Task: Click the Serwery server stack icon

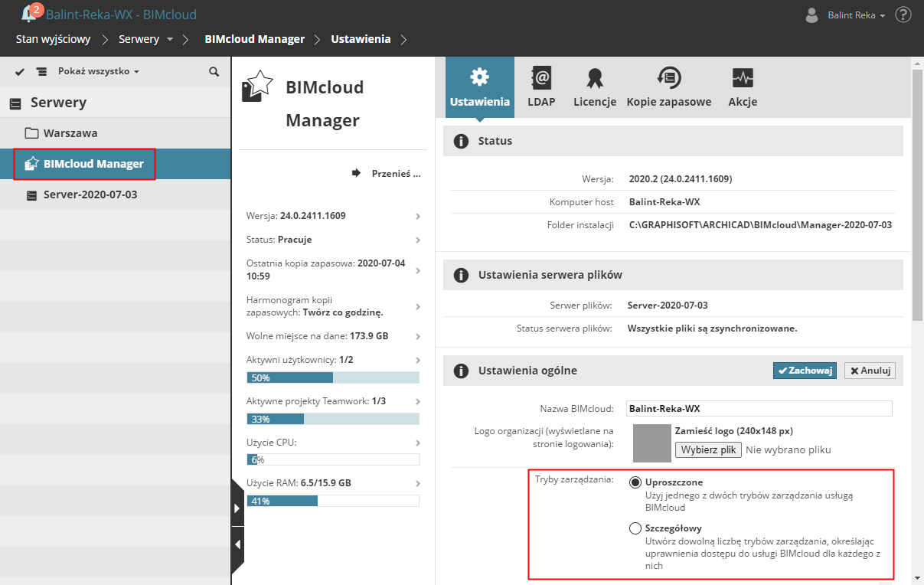Action: 15,103
